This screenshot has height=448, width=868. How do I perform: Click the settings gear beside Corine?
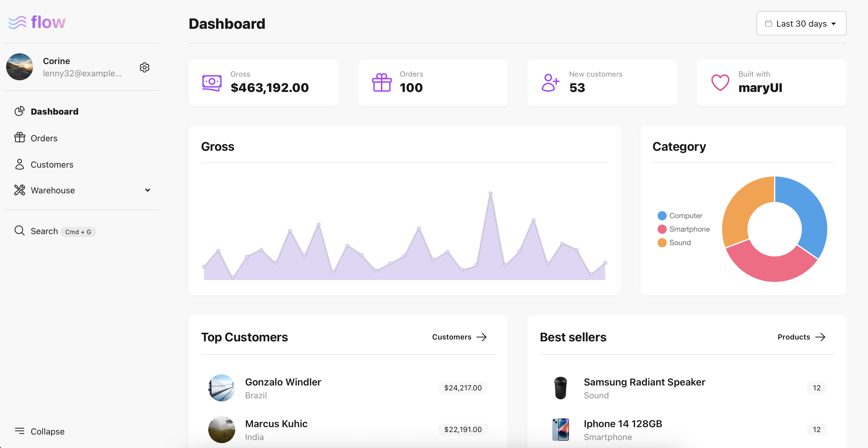pos(145,67)
